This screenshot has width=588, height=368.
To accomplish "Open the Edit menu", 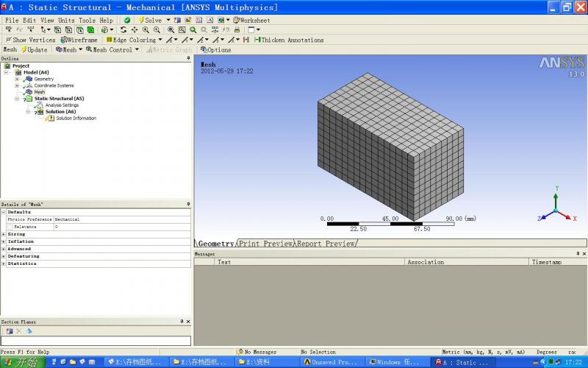I will click(29, 21).
